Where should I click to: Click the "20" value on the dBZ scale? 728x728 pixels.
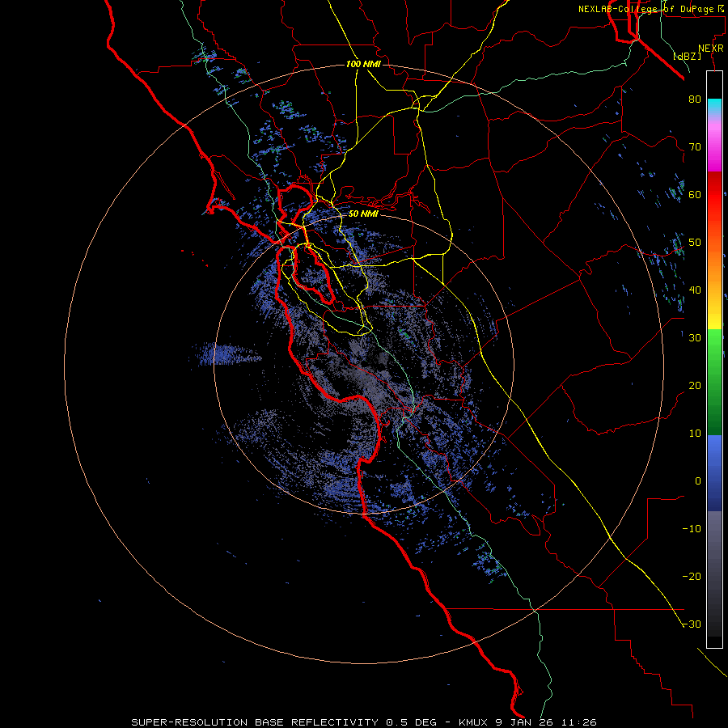click(695, 386)
